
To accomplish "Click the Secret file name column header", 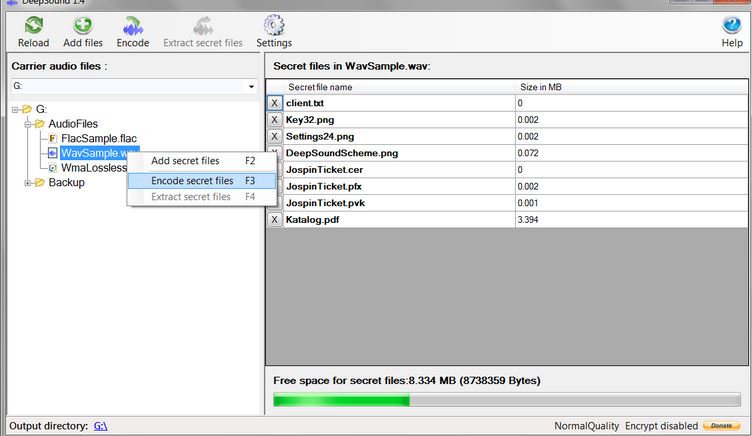I will tap(399, 87).
